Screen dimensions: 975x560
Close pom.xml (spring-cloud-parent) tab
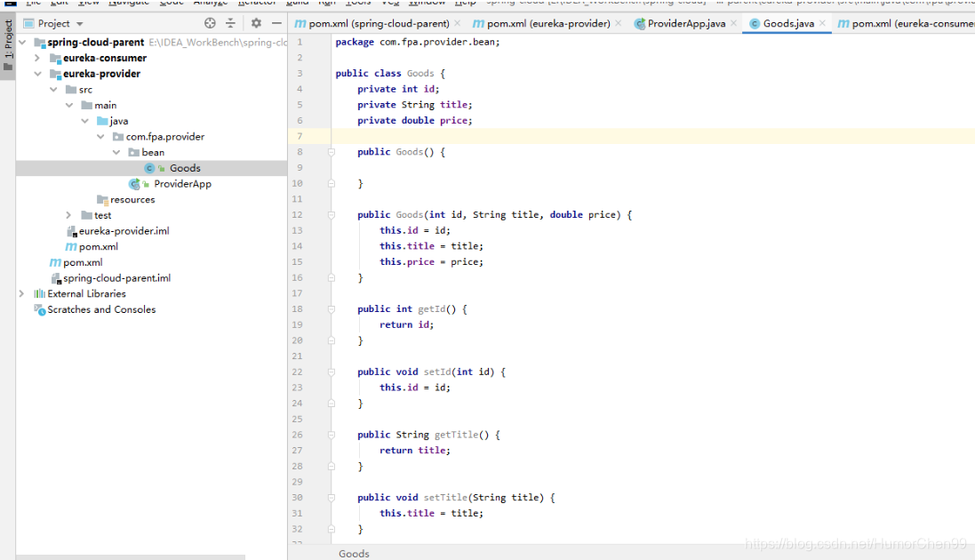[x=458, y=23]
